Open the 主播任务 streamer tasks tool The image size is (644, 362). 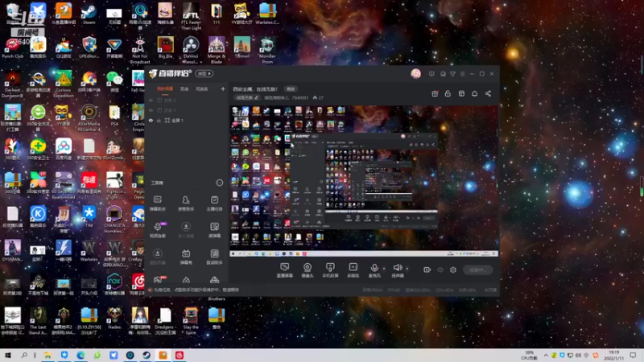(x=214, y=204)
